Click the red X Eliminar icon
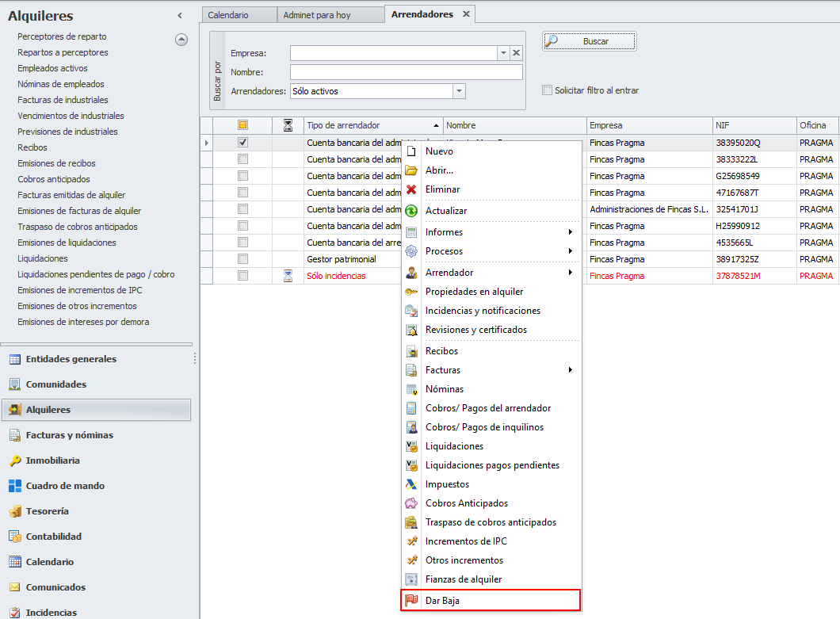Viewport: 840px width, 619px height. tap(411, 189)
